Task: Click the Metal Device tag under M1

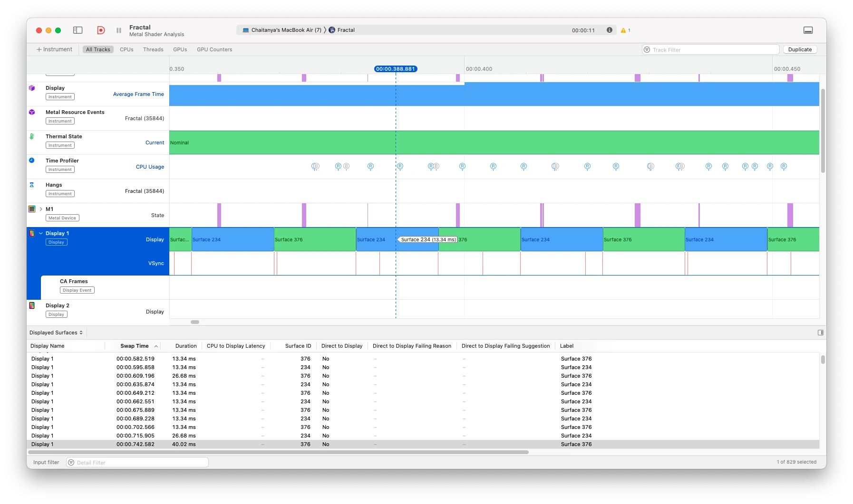Action: tap(62, 218)
